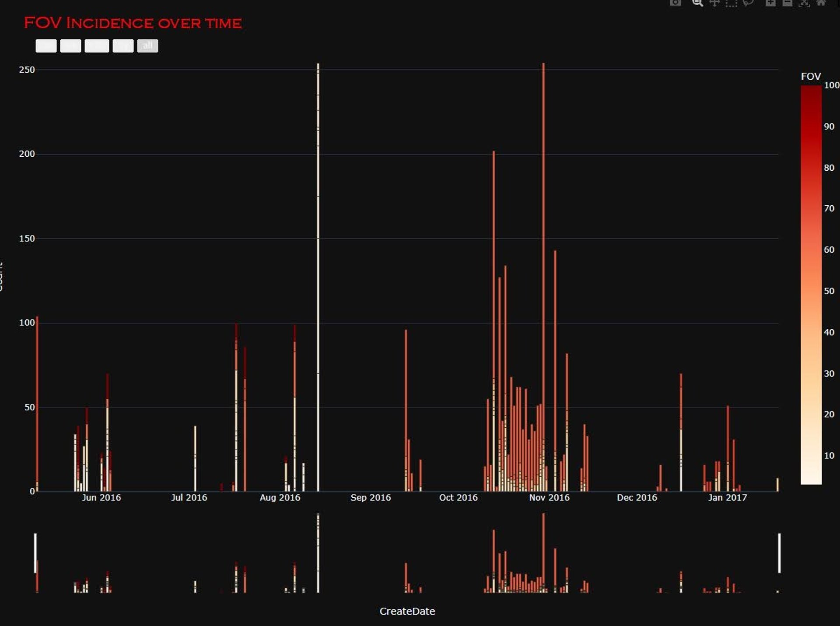Image resolution: width=840 pixels, height=626 pixels.
Task: Click the 'Jul 2016' axis tick label
Action: [x=189, y=497]
